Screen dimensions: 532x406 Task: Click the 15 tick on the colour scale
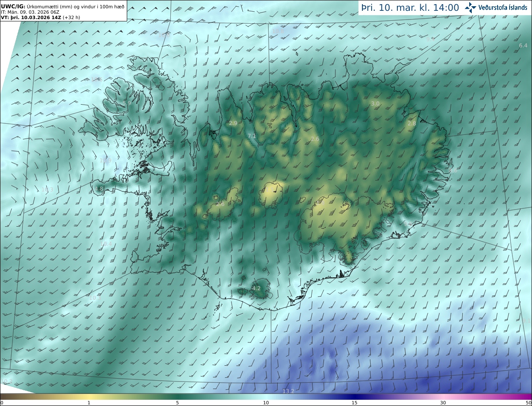[x=355, y=403]
